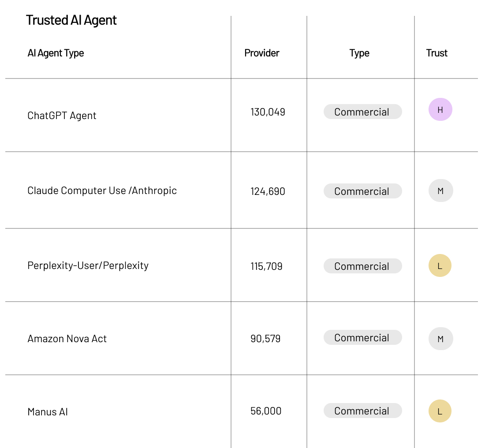The image size is (485, 448).
Task: Click the H trust badge for ChatGPT Agent
Action: click(440, 110)
